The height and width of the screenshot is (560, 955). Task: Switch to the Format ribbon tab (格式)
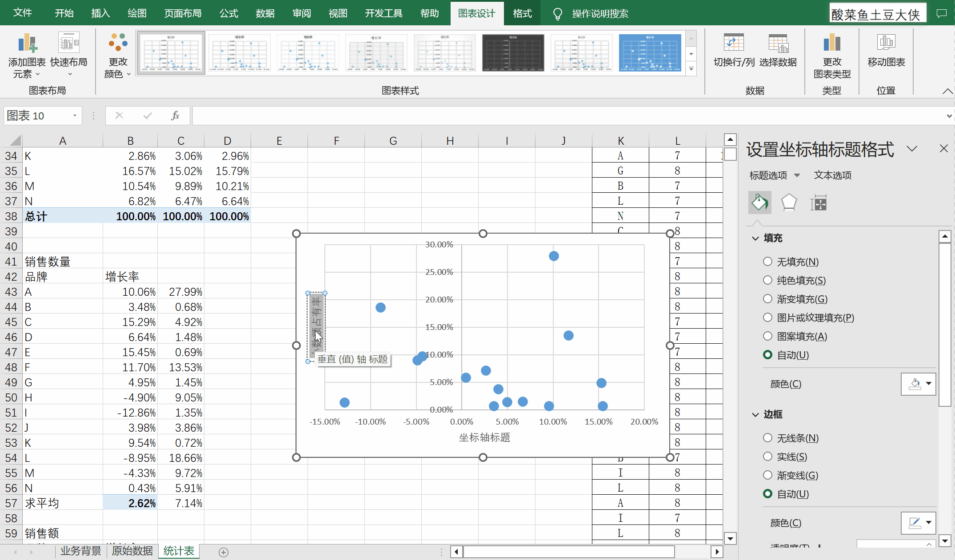[x=522, y=13]
